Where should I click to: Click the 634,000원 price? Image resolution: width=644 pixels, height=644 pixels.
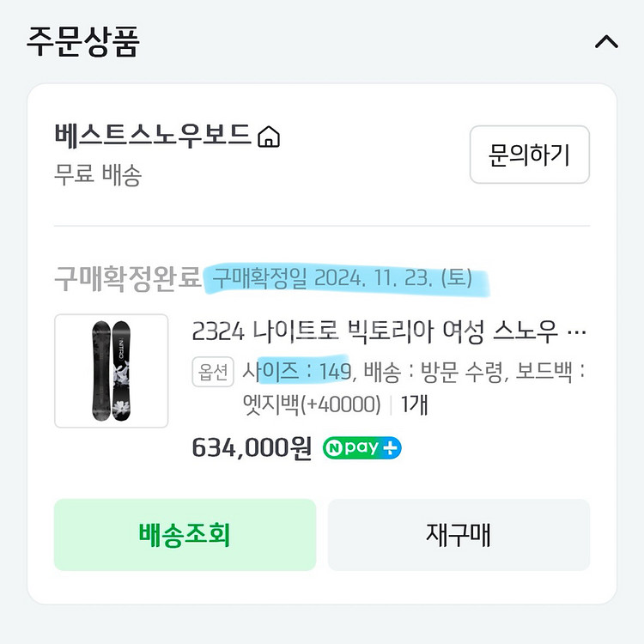(x=252, y=448)
